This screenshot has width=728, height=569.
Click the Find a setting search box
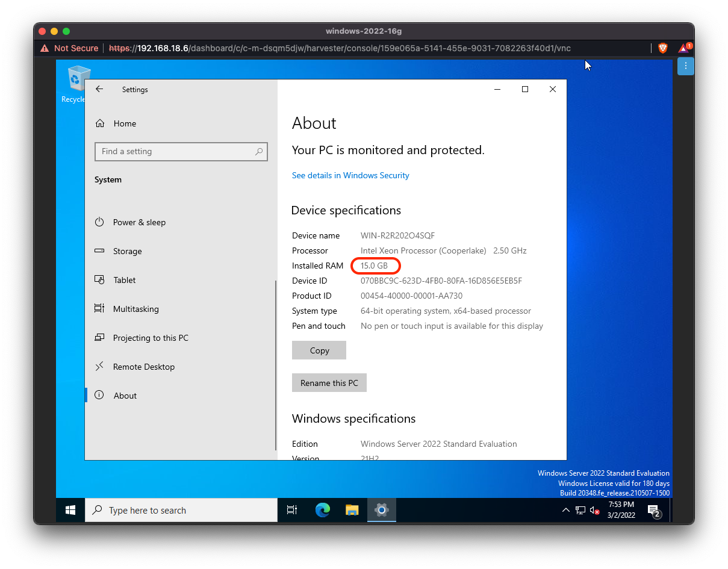pyautogui.click(x=181, y=152)
